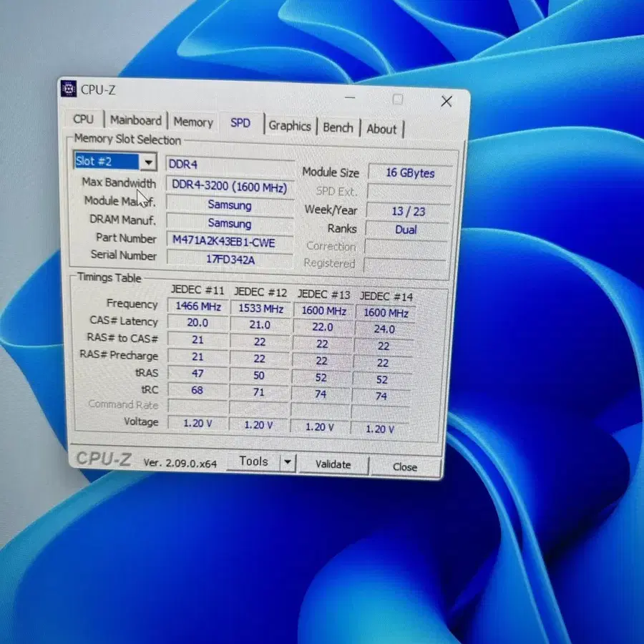Select JEDEC #14 1600 MHz frequency cell
This screenshot has height=644, width=644.
click(x=386, y=313)
